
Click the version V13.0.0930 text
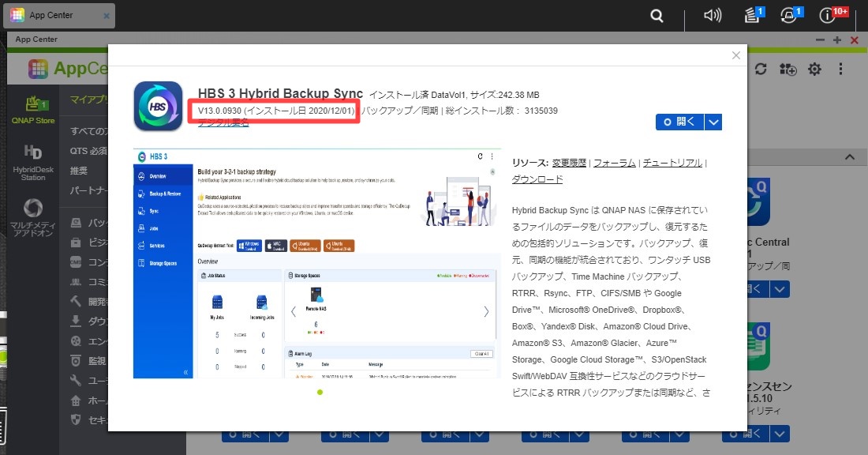(220, 111)
